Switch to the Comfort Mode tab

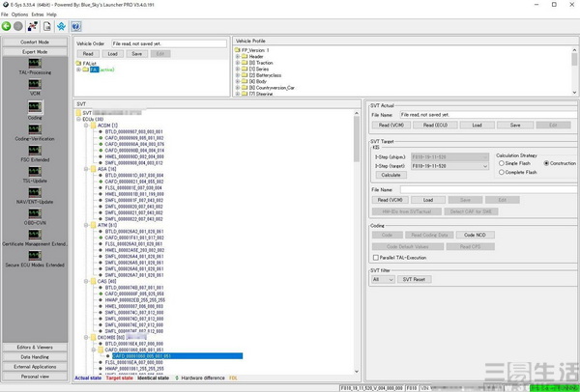click(35, 42)
